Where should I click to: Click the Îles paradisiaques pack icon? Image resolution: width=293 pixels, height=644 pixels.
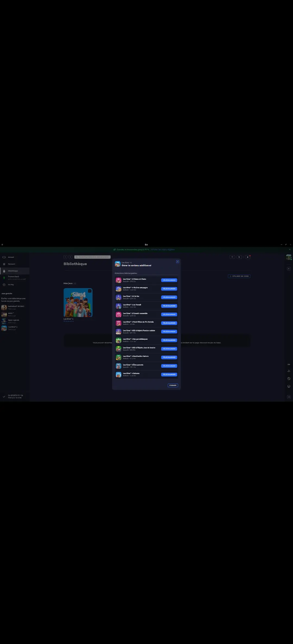click(x=119, y=340)
